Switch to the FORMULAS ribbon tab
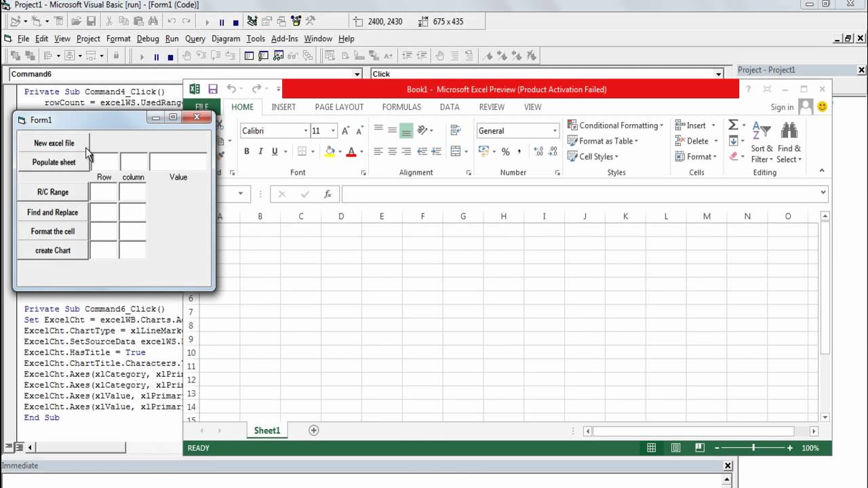The width and height of the screenshot is (868, 488). click(x=401, y=107)
